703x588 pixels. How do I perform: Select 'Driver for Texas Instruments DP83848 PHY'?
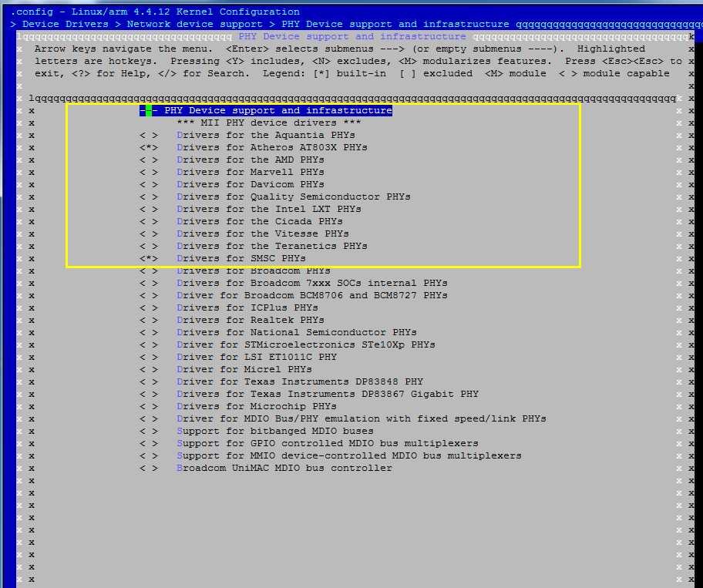[x=300, y=381]
